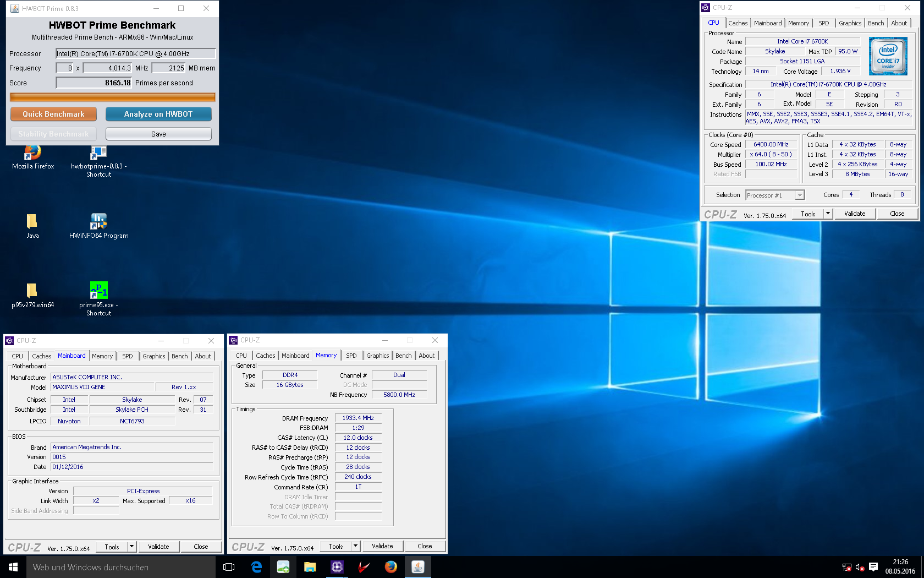Click Core Speed value 6400.00 MHz

(x=771, y=144)
